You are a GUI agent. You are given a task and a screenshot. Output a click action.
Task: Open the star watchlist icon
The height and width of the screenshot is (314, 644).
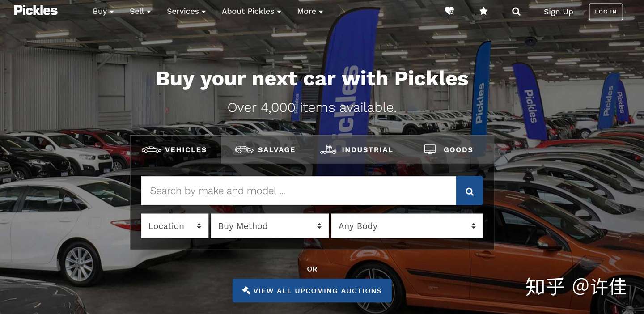(x=483, y=11)
